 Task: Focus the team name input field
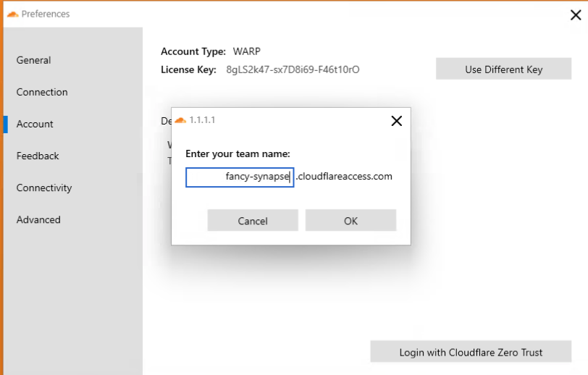(x=240, y=177)
